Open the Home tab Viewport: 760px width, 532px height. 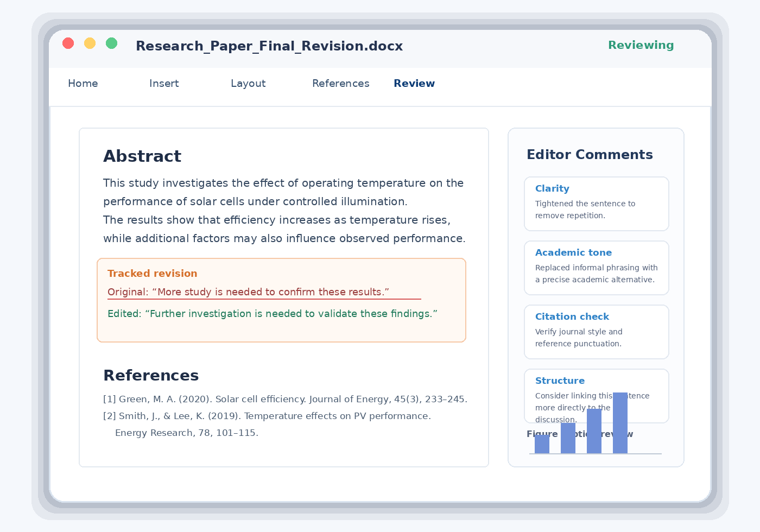click(x=83, y=84)
